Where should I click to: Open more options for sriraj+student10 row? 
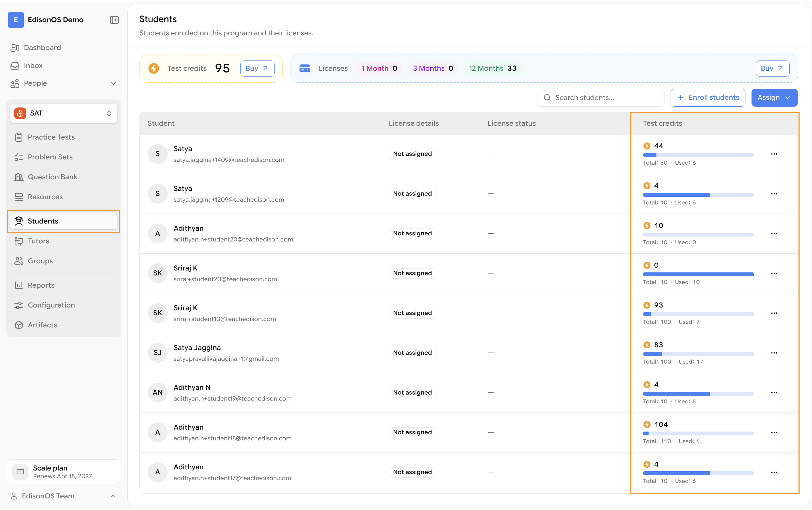[x=774, y=313]
